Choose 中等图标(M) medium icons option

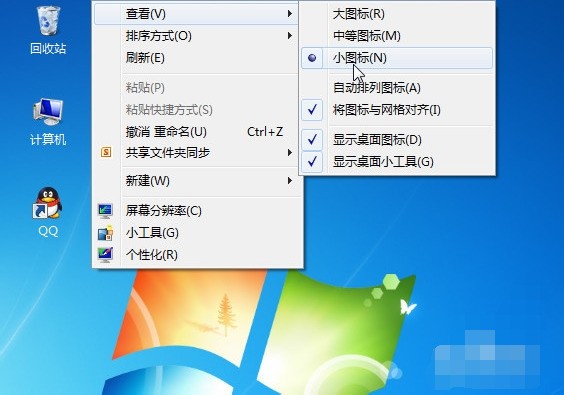coord(397,36)
